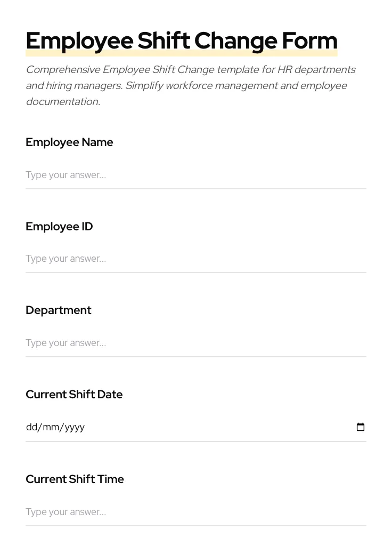Click the Type your answer placeholder under Employee Name
The height and width of the screenshot is (546, 392).
[x=66, y=175]
